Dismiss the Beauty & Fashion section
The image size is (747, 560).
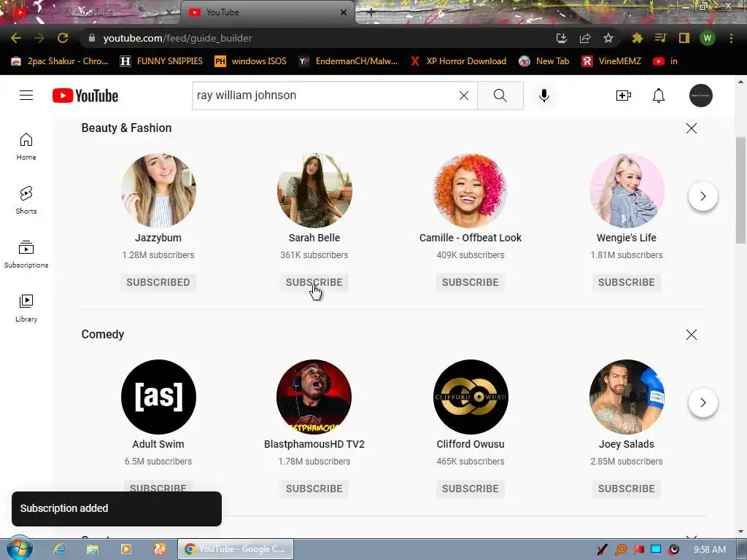pyautogui.click(x=692, y=128)
